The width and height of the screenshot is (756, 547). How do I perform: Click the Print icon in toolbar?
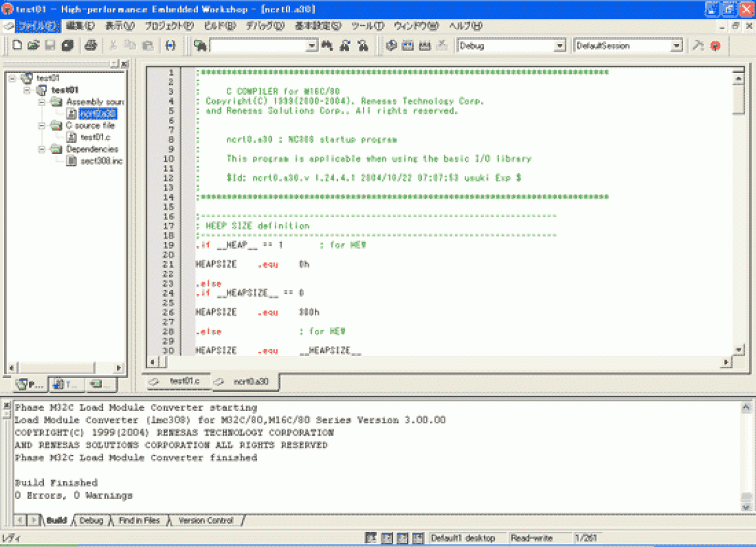(90, 46)
